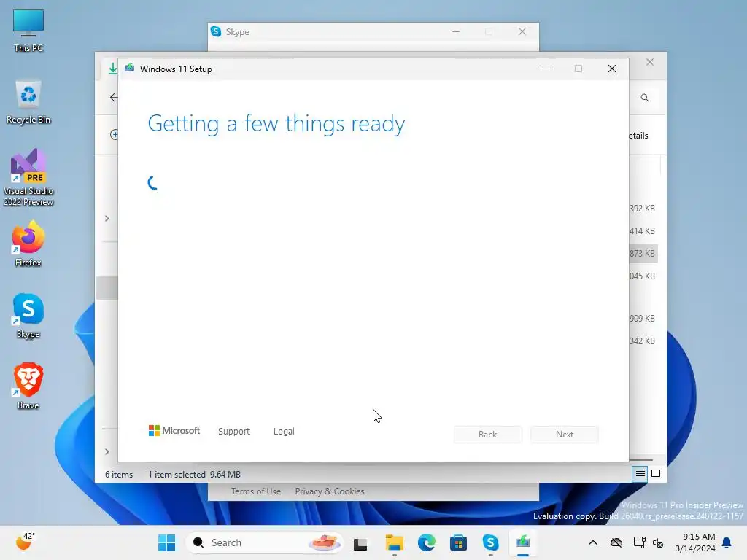The height and width of the screenshot is (560, 747).
Task: Click the New plus icon in File Explorer
Action: (114, 135)
